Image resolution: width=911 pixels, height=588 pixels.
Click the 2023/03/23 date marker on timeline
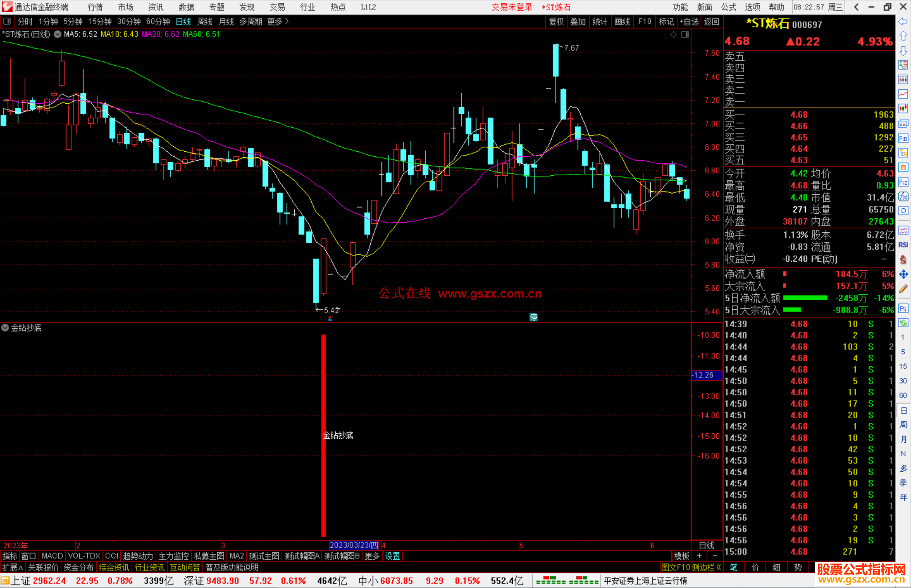tap(353, 545)
